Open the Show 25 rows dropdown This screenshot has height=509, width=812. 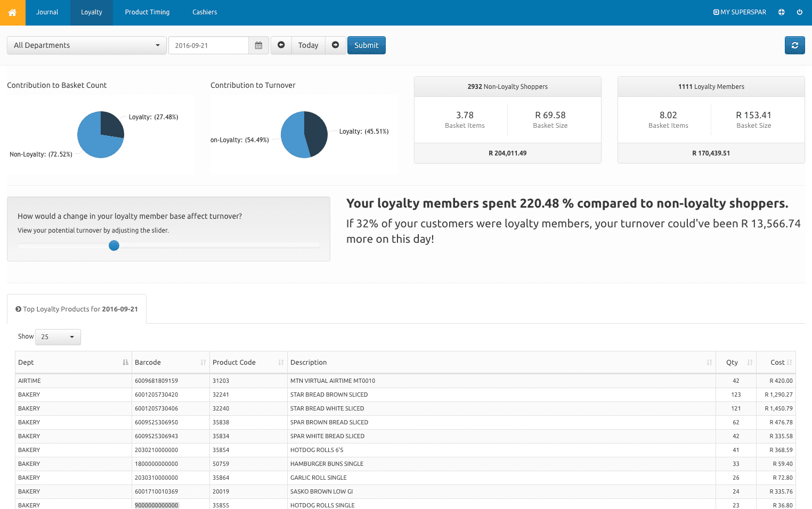pos(58,337)
